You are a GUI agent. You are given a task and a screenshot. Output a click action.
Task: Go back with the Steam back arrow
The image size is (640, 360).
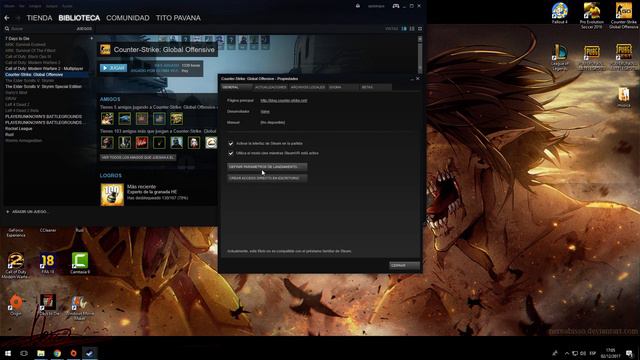coord(7,18)
